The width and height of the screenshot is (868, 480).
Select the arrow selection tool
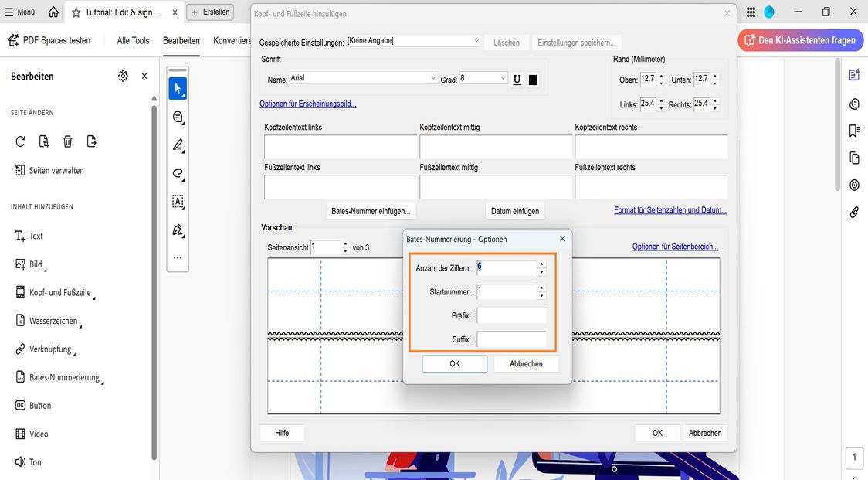[x=178, y=89]
